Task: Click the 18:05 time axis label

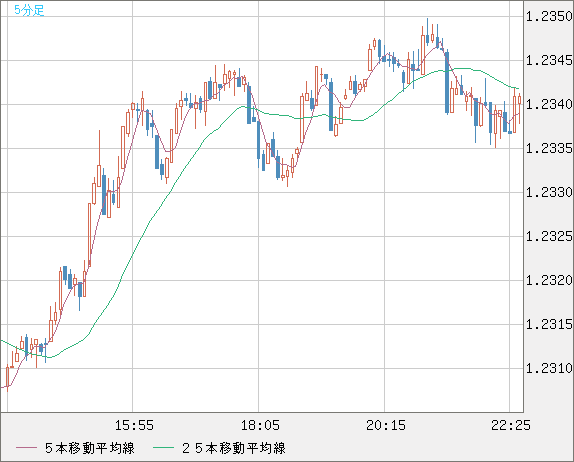Action: [x=260, y=425]
